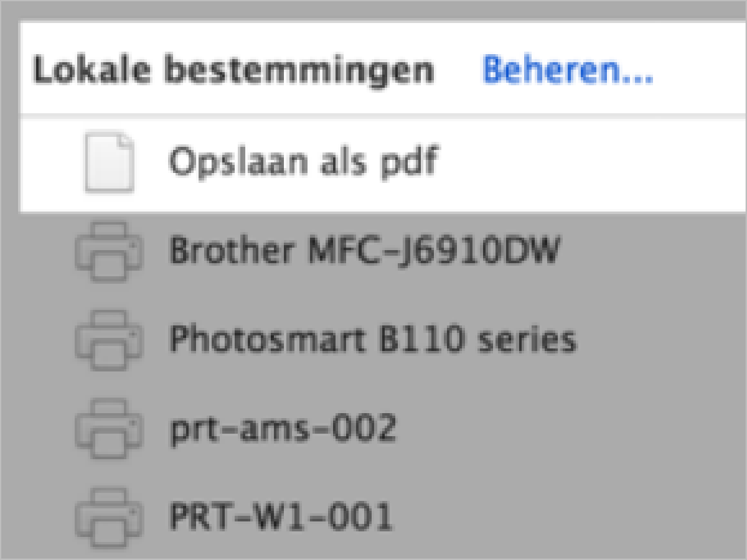Click the printer icon beside prt-ams-002
Screen dimensions: 747x560
point(109,429)
